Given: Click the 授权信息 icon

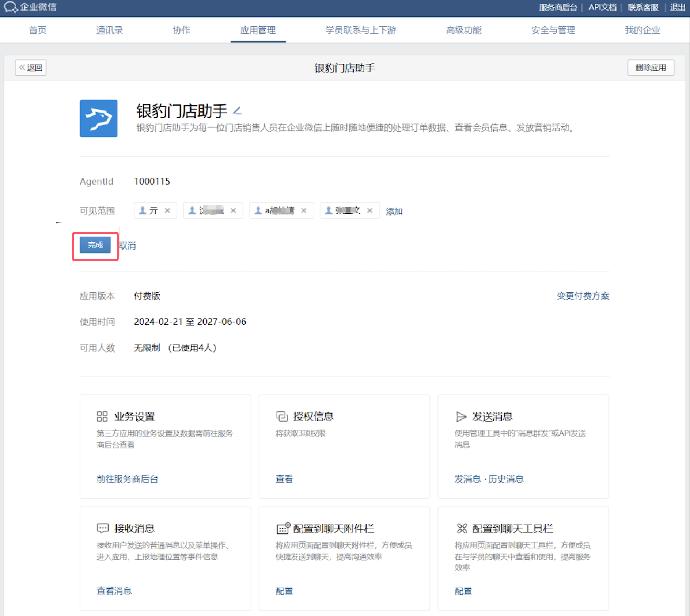Looking at the screenshot, I should [282, 417].
